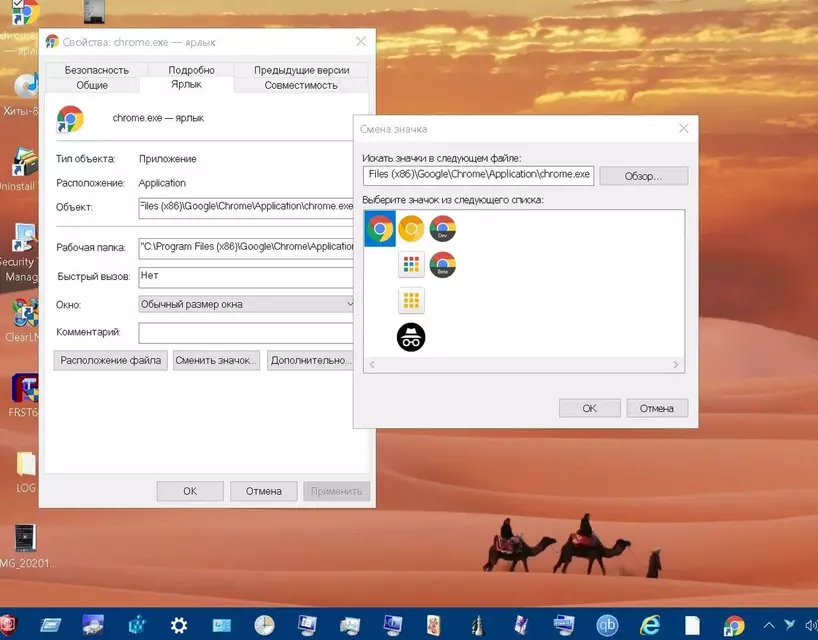Click the Рабочая папка field
This screenshot has height=640, width=818.
pyautogui.click(x=246, y=248)
